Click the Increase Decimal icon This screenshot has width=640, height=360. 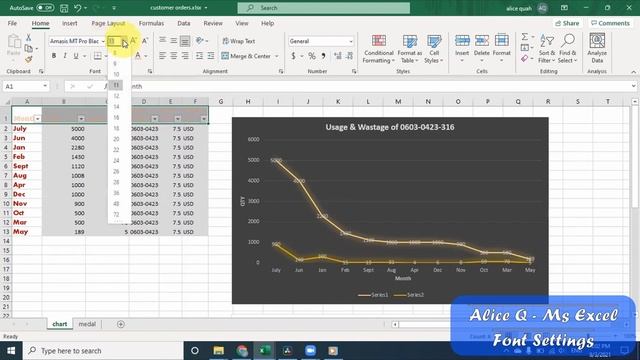pyautogui.click(x=338, y=56)
